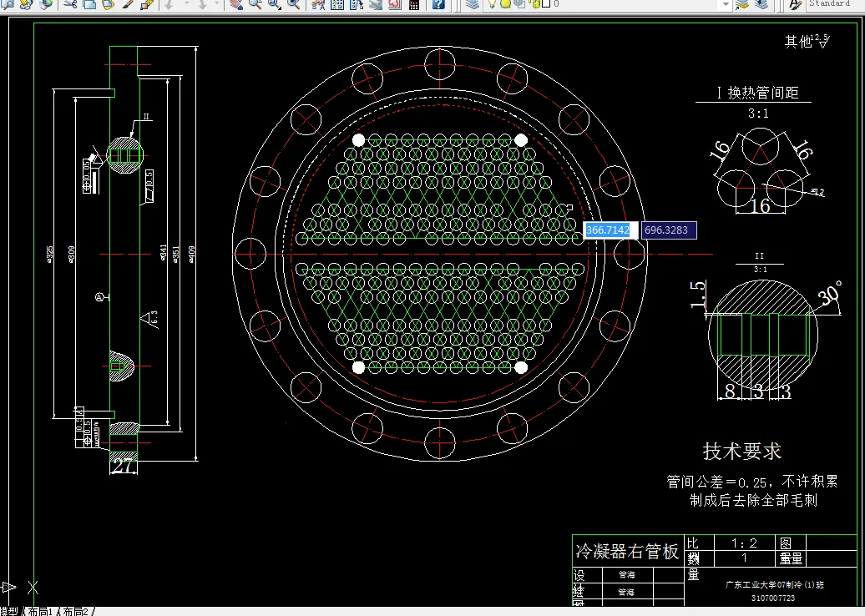The image size is (865, 616).
Task: Open the Standard text style dropdown
Action: coord(835,4)
